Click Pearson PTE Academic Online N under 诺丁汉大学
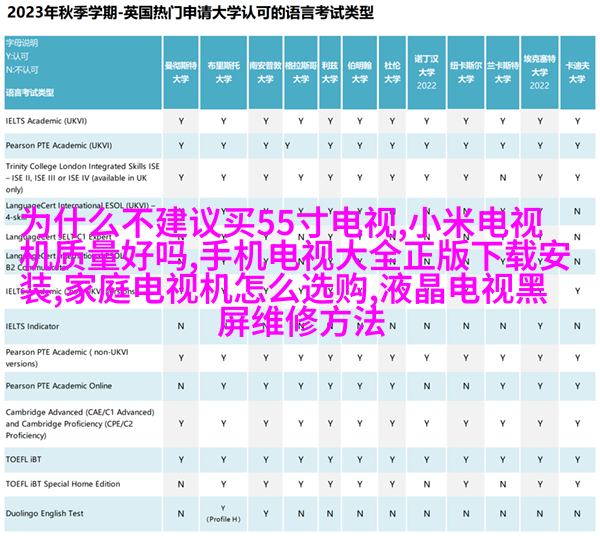 pyautogui.click(x=427, y=386)
